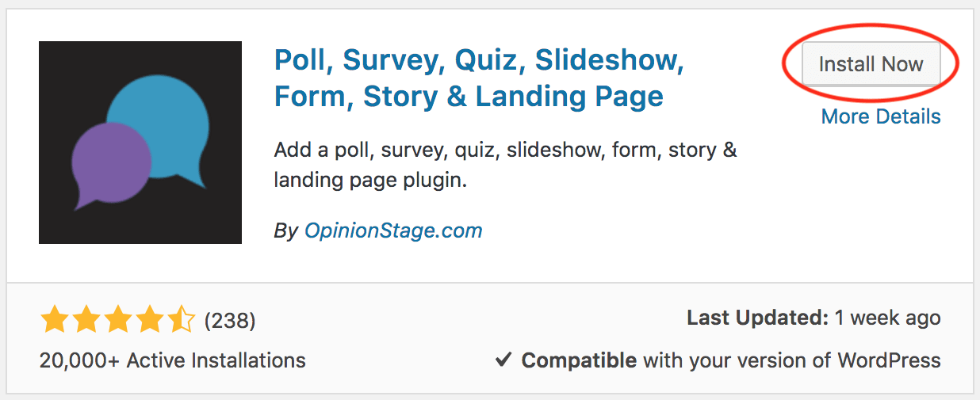Click the Last Updated label

click(757, 318)
